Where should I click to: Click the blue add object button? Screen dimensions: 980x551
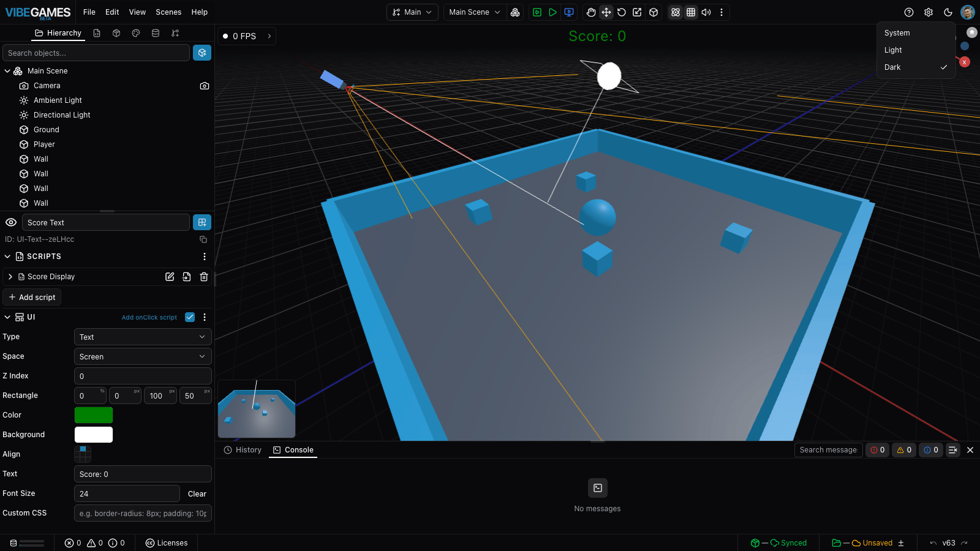202,53
